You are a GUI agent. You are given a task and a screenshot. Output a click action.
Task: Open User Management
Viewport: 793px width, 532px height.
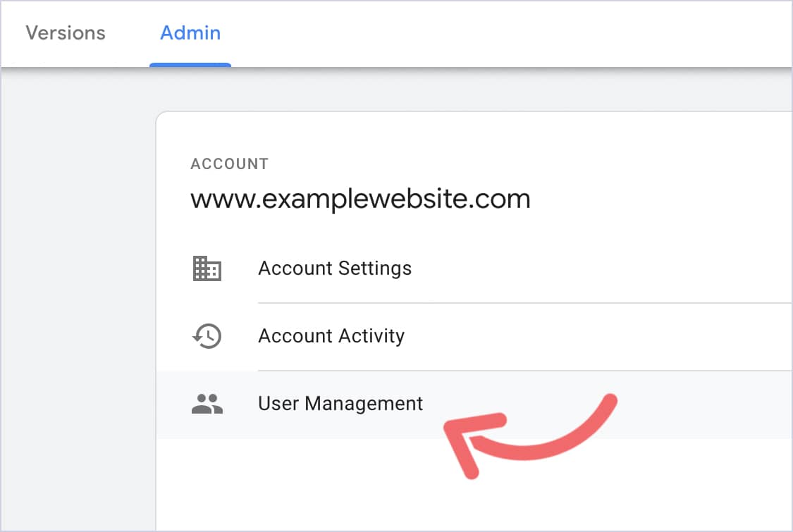(340, 404)
